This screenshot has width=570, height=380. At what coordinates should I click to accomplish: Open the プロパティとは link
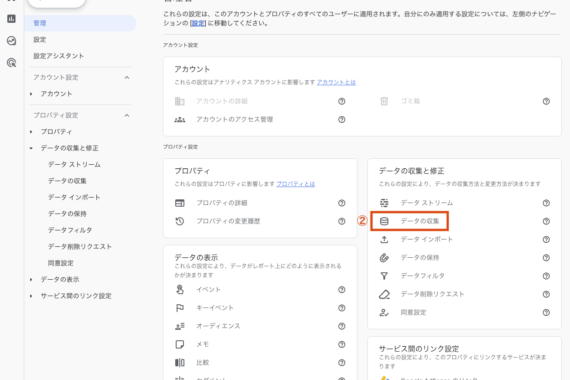tap(296, 184)
